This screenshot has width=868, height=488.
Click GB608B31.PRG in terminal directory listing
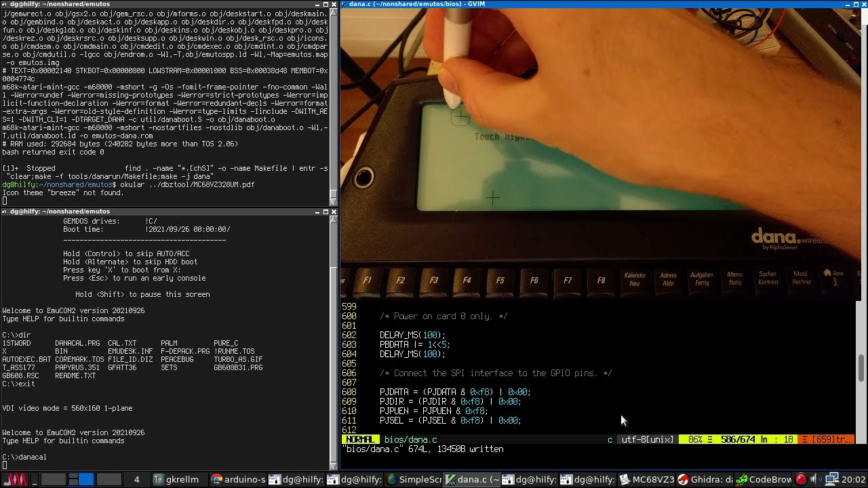pos(238,367)
